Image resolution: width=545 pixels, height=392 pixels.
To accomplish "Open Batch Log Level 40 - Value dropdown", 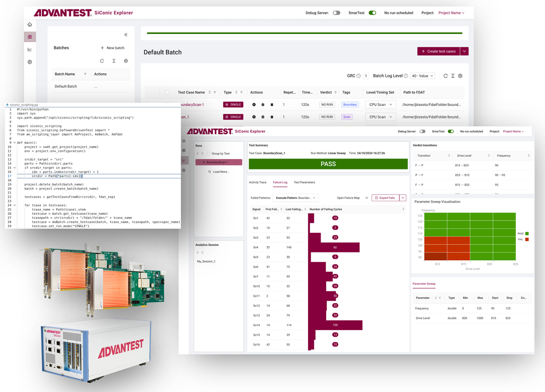I will pyautogui.click(x=422, y=76).
